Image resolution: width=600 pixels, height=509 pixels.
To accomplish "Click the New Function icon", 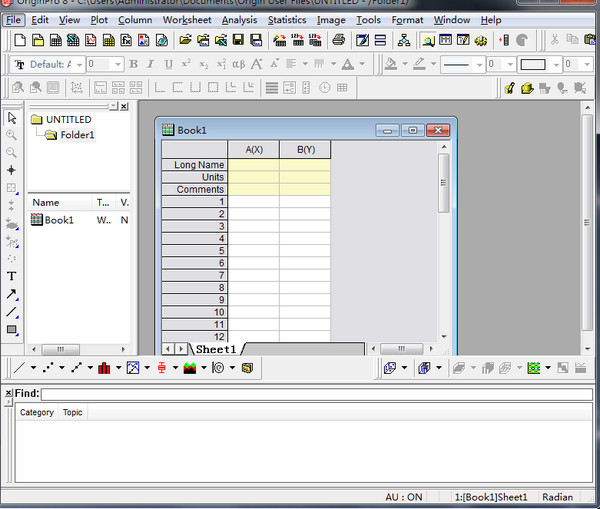I will point(126,40).
